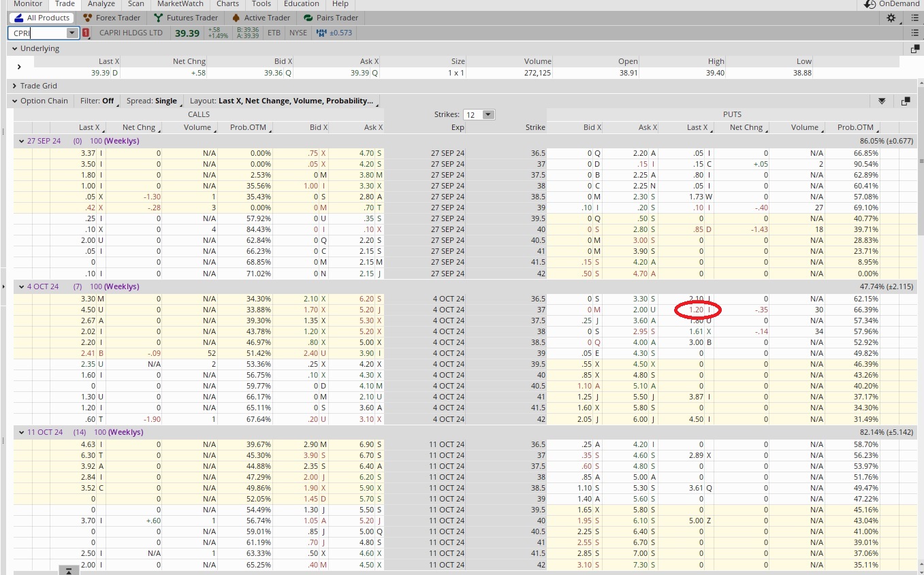Open the Education tab

point(302,4)
